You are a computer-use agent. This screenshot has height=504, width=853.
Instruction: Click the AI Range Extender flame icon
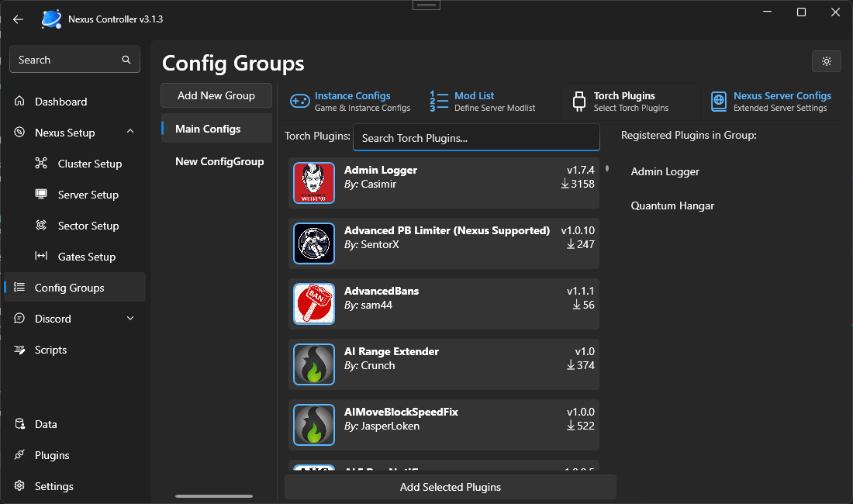[314, 364]
